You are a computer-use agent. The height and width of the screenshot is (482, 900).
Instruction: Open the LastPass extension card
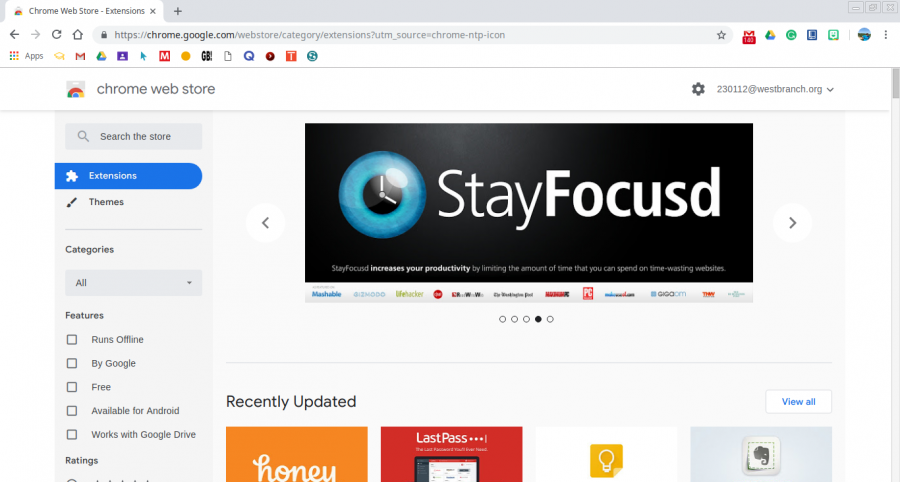[452, 454]
